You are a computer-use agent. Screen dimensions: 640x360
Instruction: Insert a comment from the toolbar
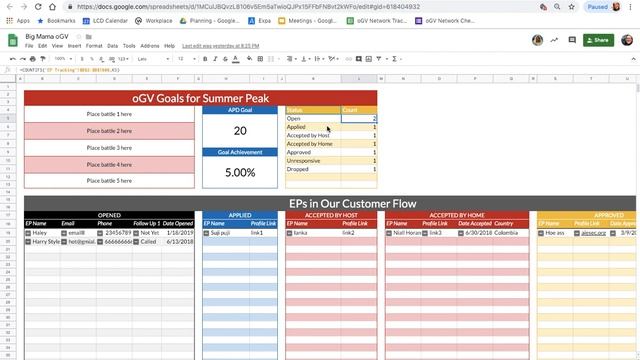click(359, 59)
